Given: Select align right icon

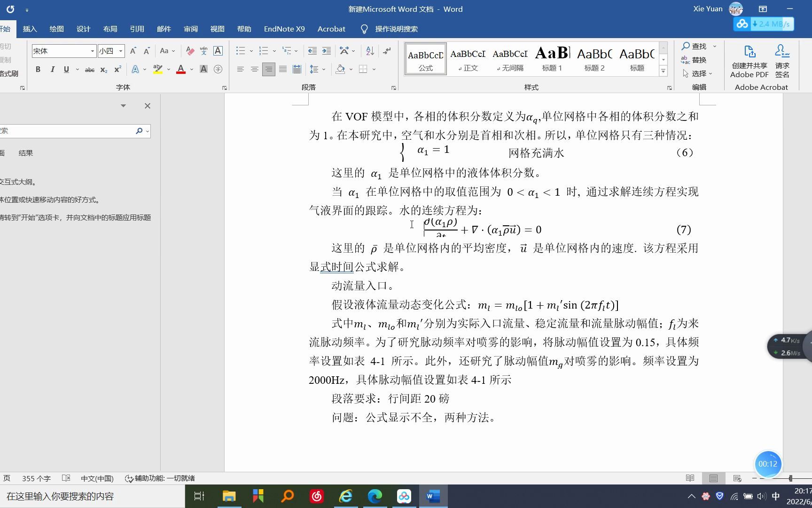Looking at the screenshot, I should [268, 69].
